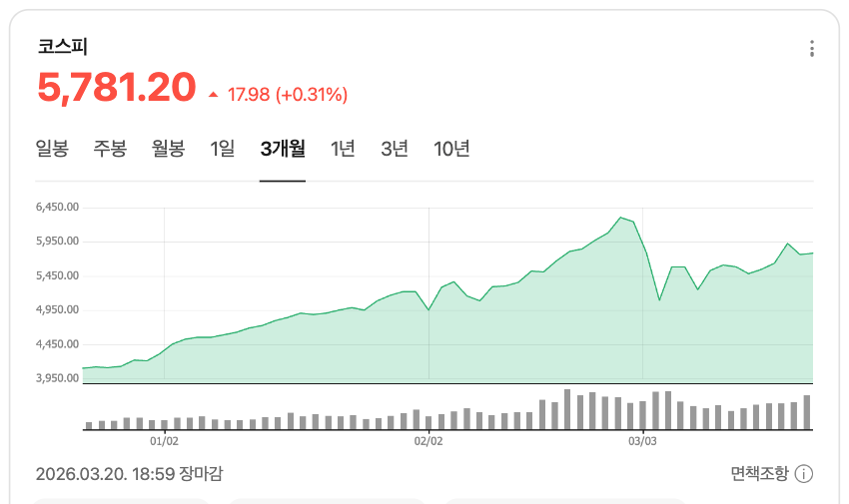Show the 3년 three-year chart
This screenshot has width=849, height=504.
coord(395,148)
